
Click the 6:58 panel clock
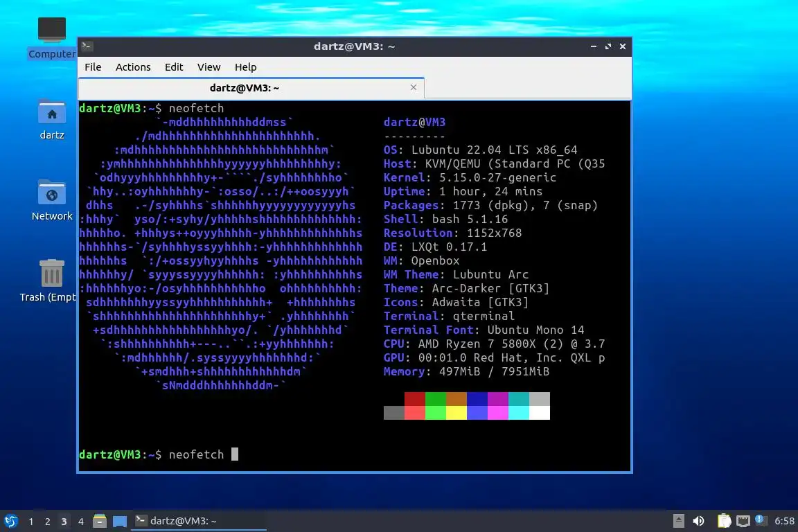[784, 521]
